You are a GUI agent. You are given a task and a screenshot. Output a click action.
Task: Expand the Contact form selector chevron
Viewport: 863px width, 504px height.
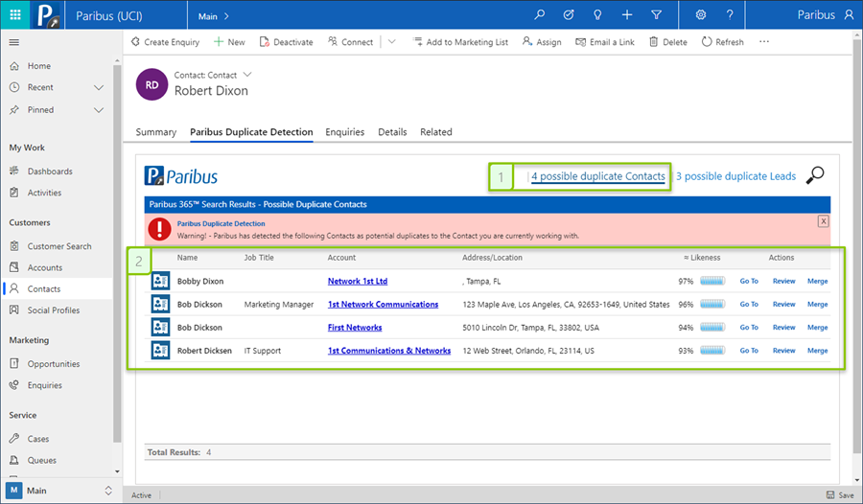coord(247,75)
